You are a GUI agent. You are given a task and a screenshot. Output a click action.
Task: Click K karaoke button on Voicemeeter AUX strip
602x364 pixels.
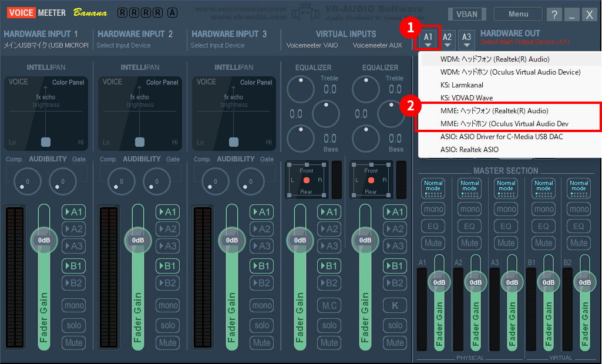pos(395,305)
